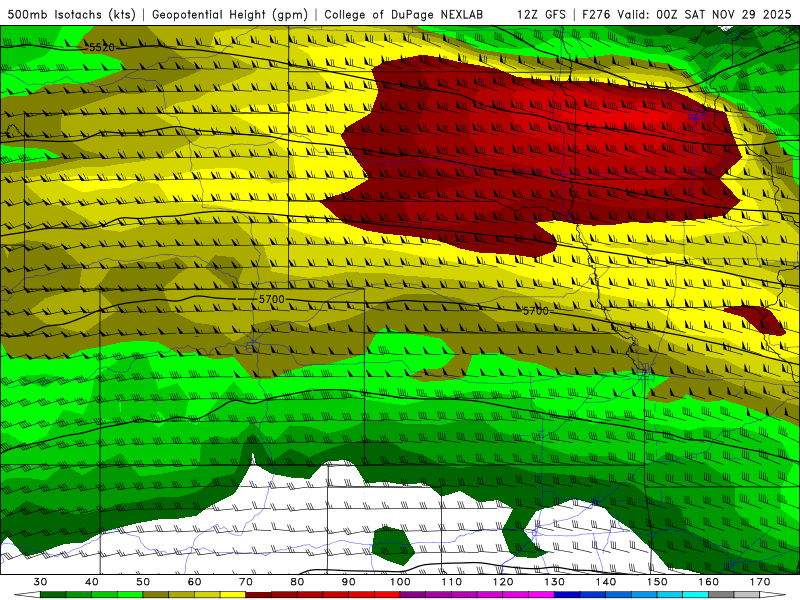This screenshot has height=600, width=800.
Task: Pick the bright red 95-100 kt swatch
Action: click(x=387, y=595)
